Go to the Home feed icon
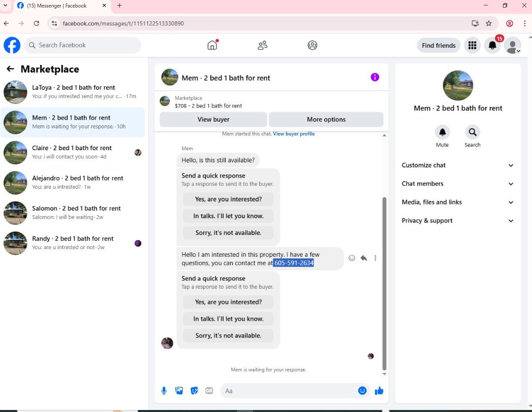Viewport: 532px width, 412px height. coord(212,45)
